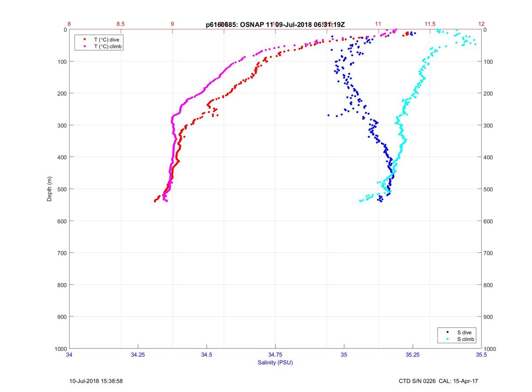The height and width of the screenshot is (392, 532).
Task: Click the 'CTD S/N 0226 CAL: 15-Apr-17' footer text
Action: (438, 381)
